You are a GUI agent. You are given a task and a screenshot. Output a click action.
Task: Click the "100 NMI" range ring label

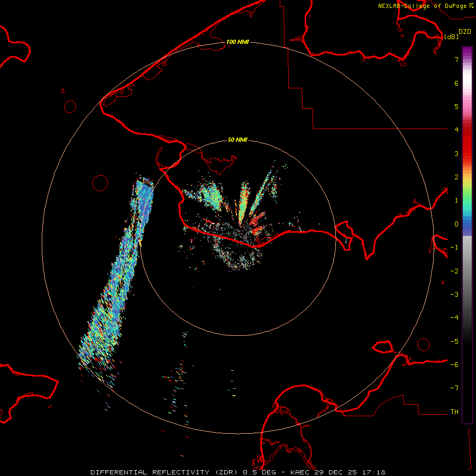click(x=237, y=42)
